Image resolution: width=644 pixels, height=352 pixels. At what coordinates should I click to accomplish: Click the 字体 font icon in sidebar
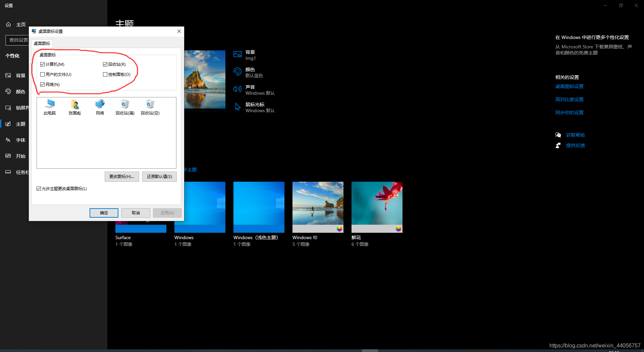tap(8, 140)
